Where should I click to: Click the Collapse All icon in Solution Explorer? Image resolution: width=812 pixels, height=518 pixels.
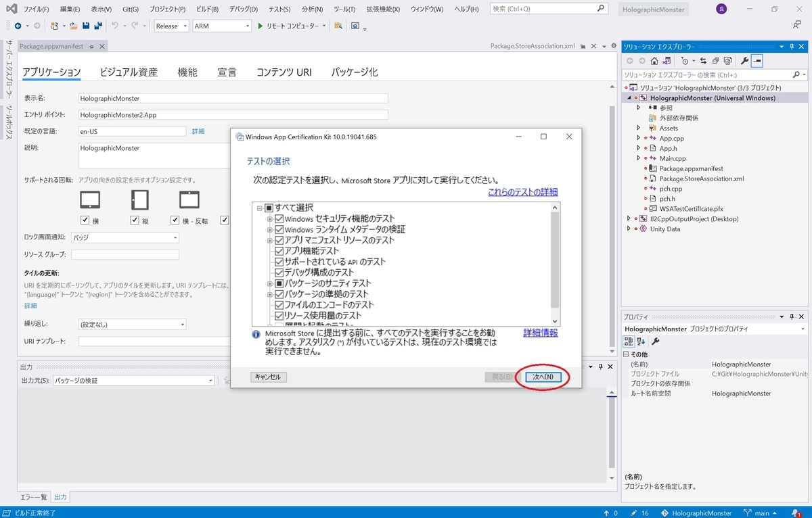[715, 61]
